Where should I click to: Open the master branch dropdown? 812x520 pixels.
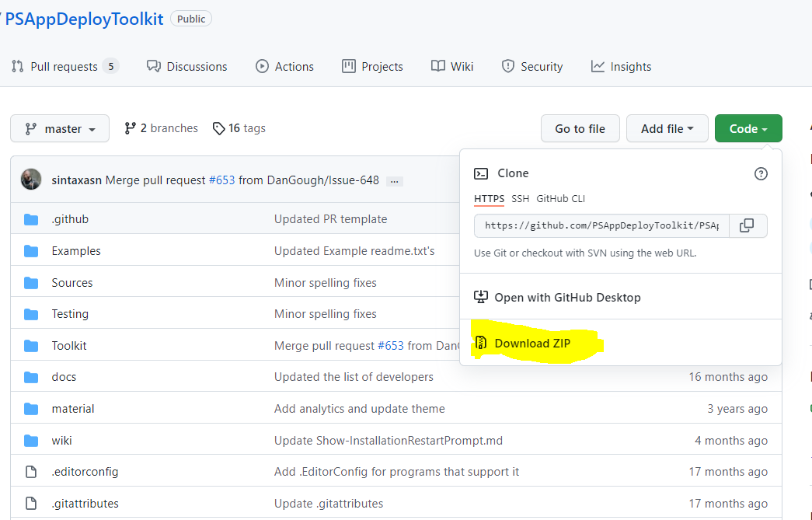59,127
